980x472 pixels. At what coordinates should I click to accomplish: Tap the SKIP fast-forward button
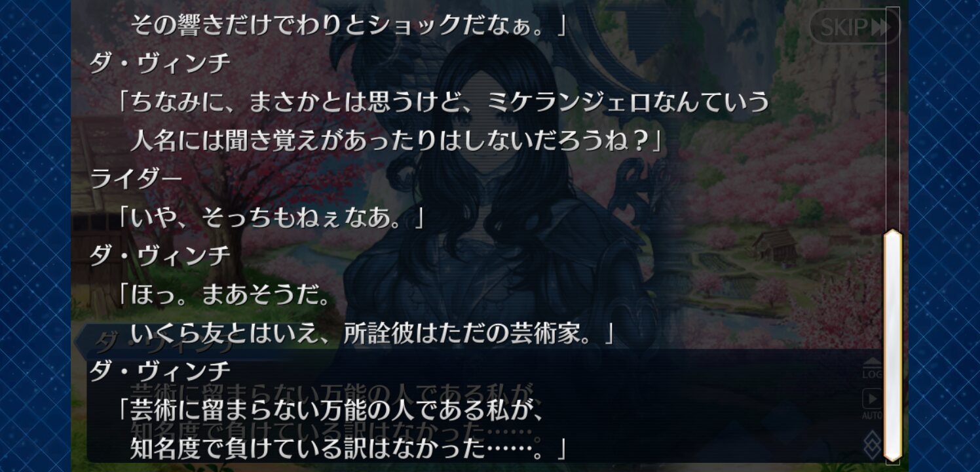pyautogui.click(x=854, y=26)
